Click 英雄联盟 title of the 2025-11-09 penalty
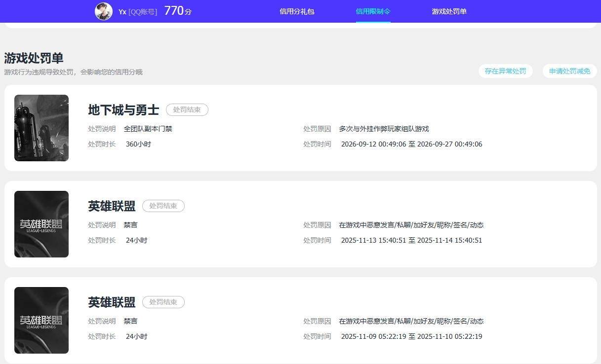This screenshot has height=364, width=601. [x=112, y=302]
